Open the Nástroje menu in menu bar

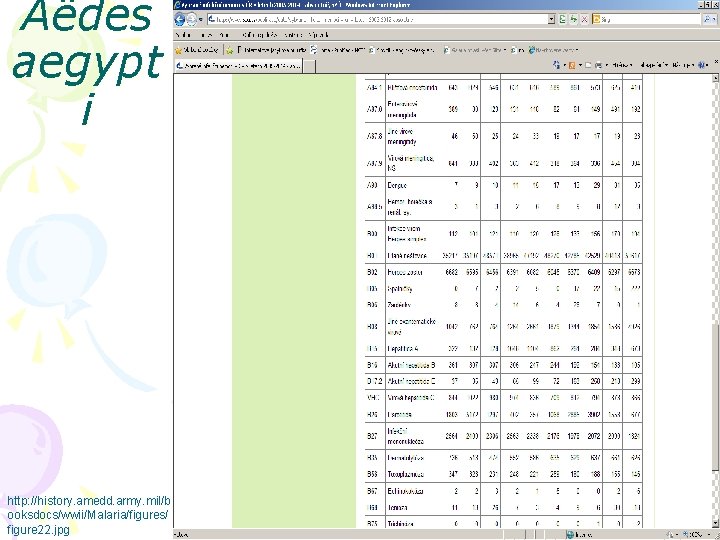[x=293, y=35]
